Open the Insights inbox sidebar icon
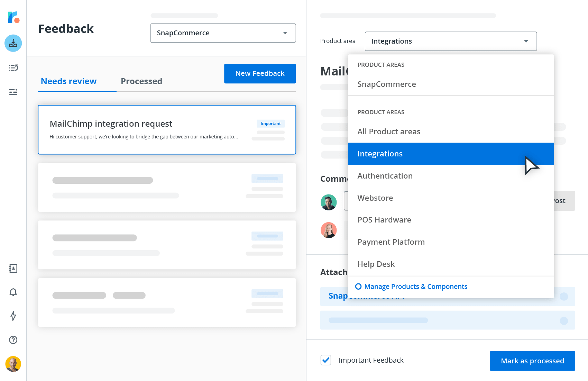The width and height of the screenshot is (588, 381). click(x=13, y=43)
